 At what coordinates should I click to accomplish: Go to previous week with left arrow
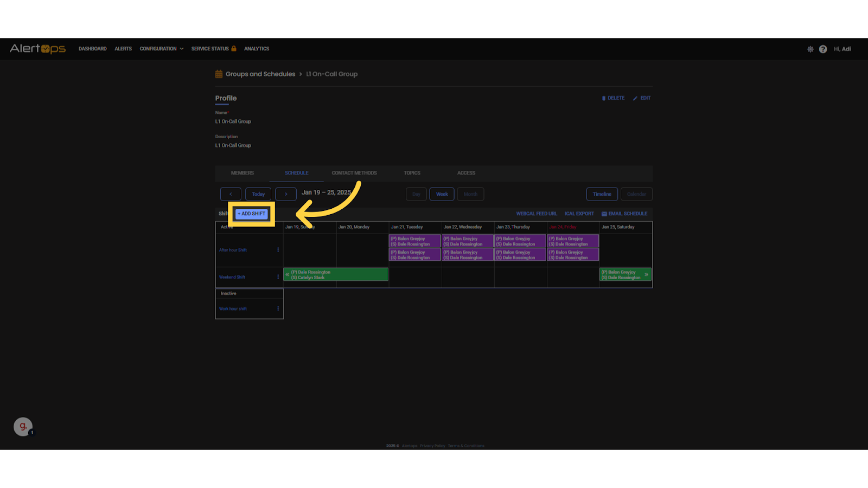(x=231, y=194)
